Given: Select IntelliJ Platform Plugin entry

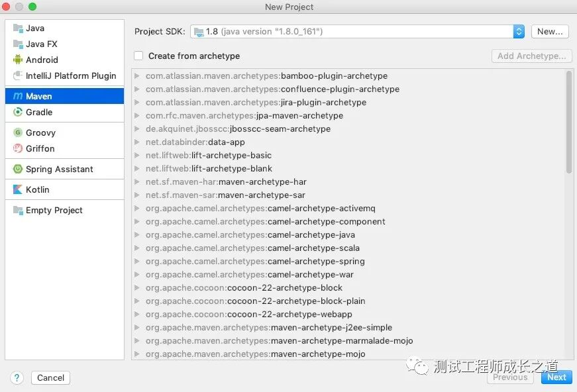Looking at the screenshot, I should (64, 75).
